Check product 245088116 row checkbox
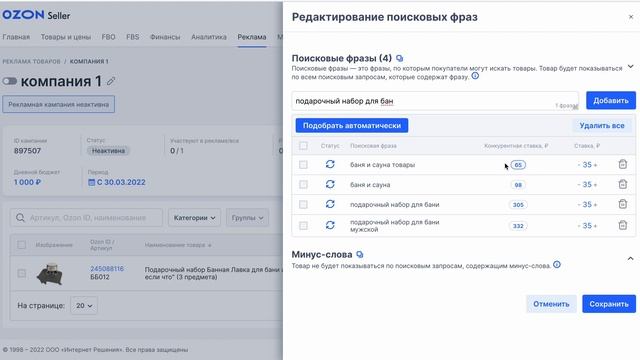 22,273
